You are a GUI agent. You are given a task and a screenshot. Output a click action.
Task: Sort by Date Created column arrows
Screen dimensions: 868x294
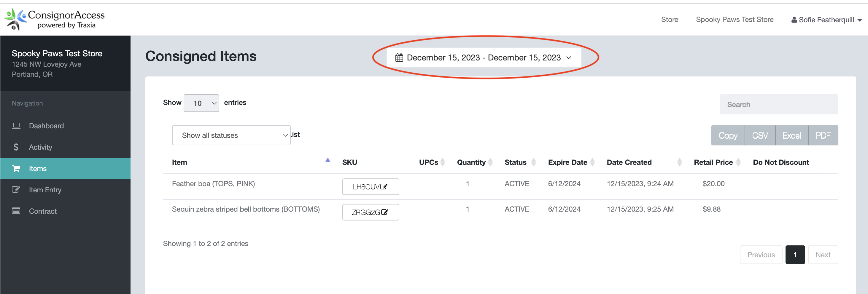click(x=679, y=162)
